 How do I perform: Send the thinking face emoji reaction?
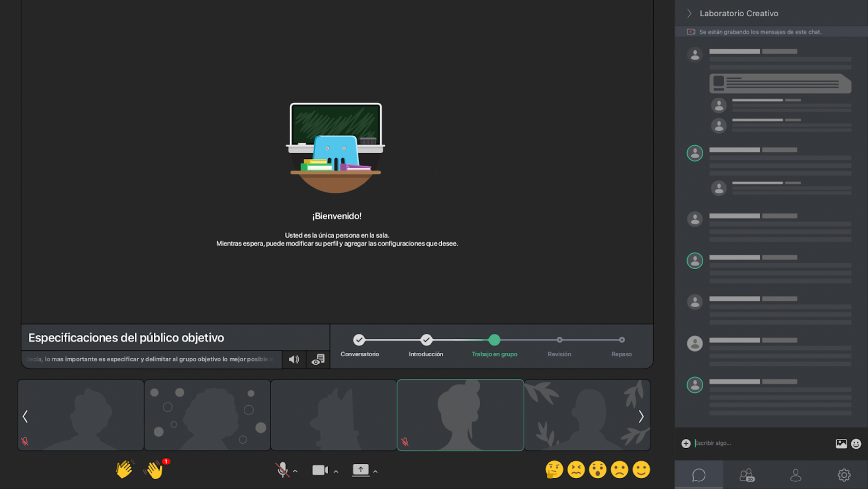[x=554, y=470]
